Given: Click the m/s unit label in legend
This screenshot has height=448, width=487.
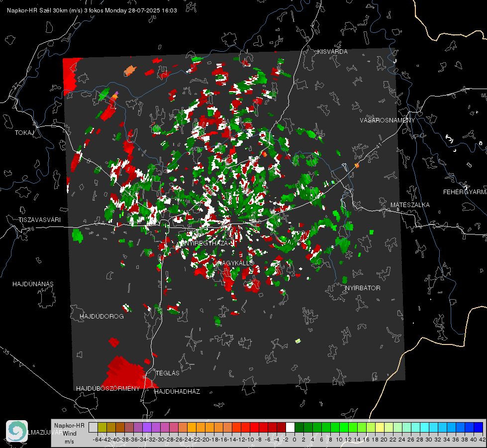Looking at the screenshot, I should [69, 442].
